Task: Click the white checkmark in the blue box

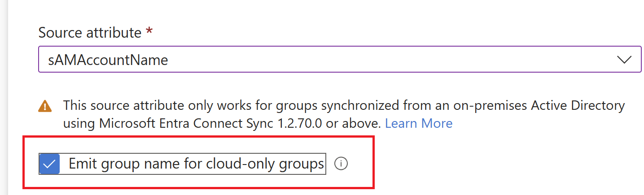Action: pos(49,164)
